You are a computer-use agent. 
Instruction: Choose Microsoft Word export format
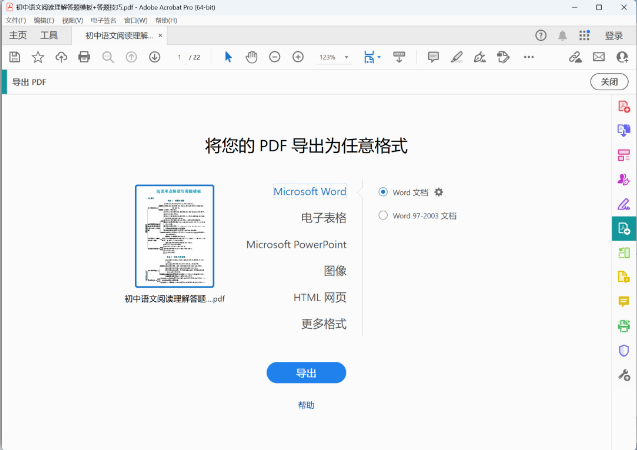click(310, 191)
